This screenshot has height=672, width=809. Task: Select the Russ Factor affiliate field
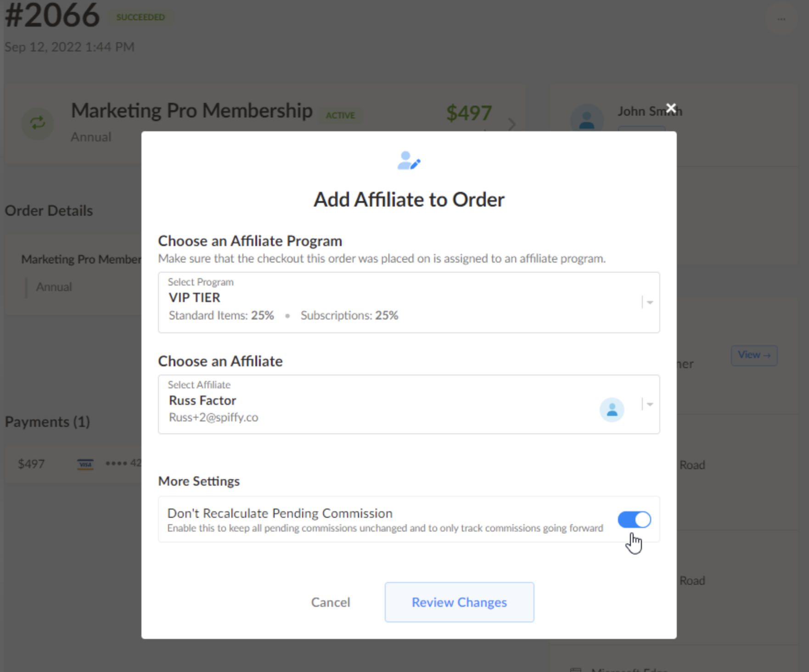pos(409,404)
